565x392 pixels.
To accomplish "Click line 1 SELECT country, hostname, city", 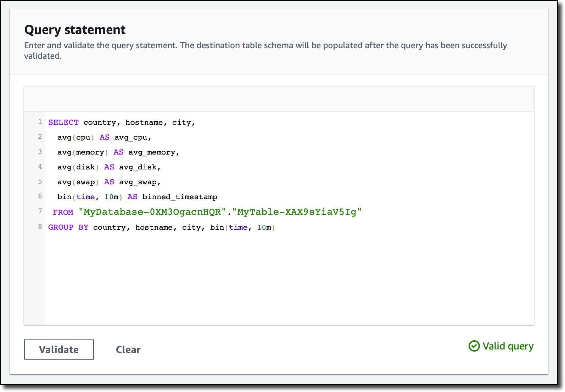I will [122, 122].
